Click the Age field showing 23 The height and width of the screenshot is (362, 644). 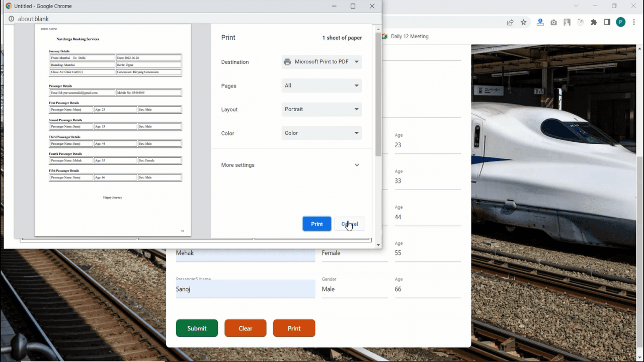428,145
